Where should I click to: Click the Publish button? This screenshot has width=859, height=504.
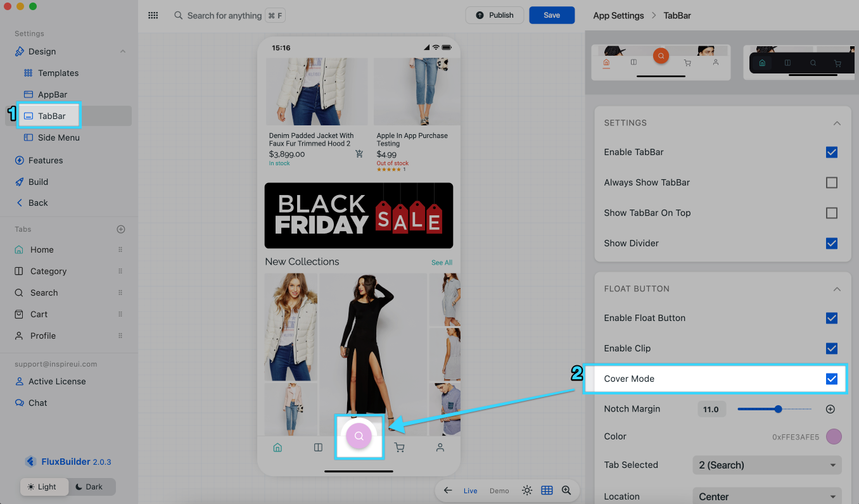tap(495, 15)
